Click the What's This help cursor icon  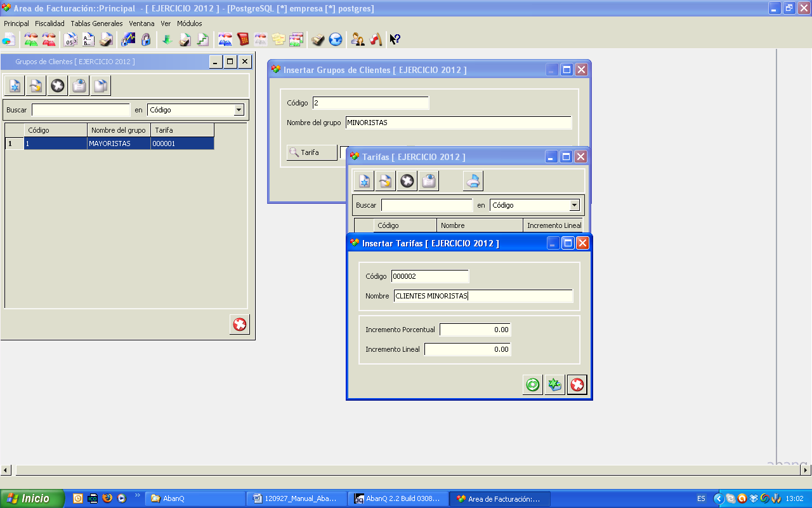[x=395, y=39]
